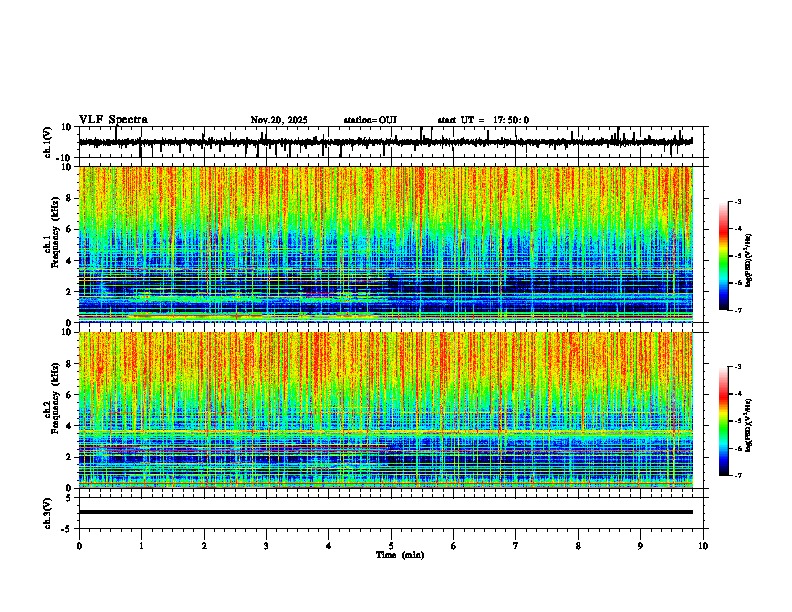
Task: Click the "VLF Spectra" plot title
Action: (113, 120)
